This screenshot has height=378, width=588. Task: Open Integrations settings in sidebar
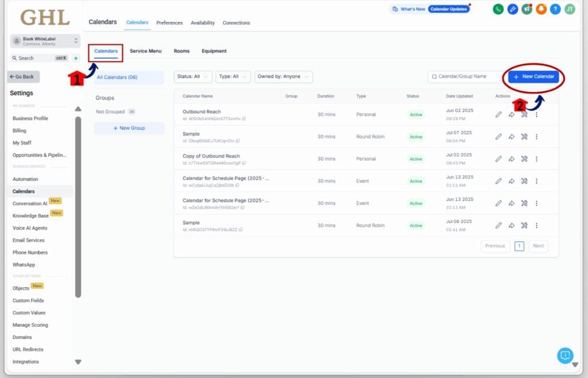pyautogui.click(x=25, y=361)
